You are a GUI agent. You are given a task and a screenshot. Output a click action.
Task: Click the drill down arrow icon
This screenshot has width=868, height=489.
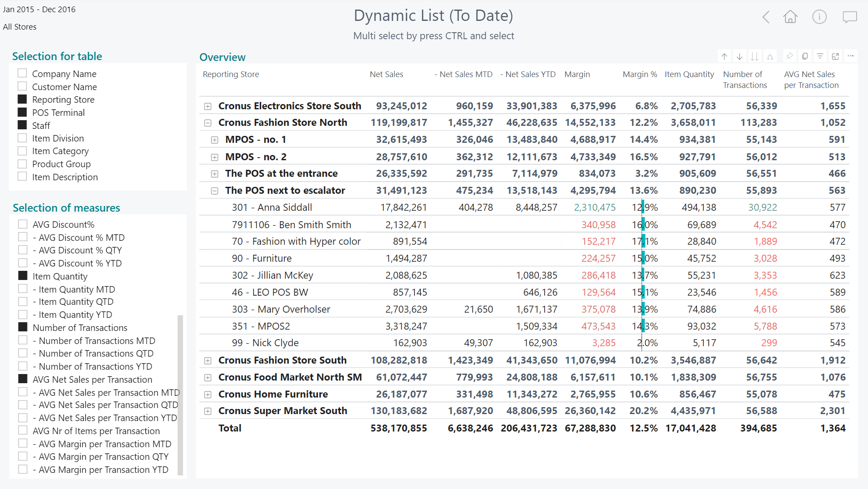740,57
